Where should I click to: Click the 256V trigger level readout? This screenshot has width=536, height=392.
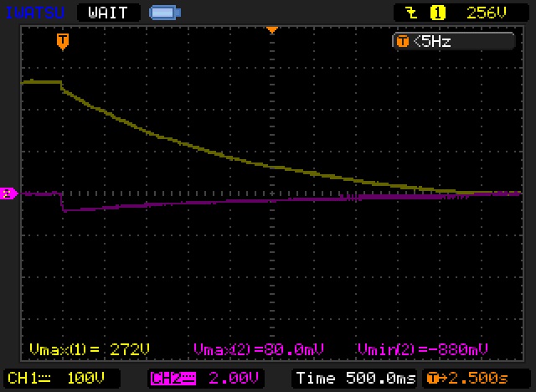486,13
